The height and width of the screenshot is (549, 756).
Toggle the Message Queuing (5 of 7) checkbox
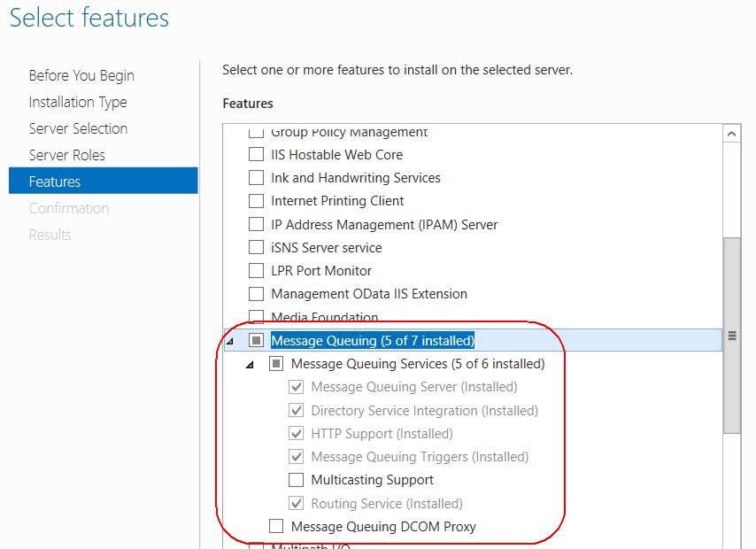pyautogui.click(x=256, y=341)
